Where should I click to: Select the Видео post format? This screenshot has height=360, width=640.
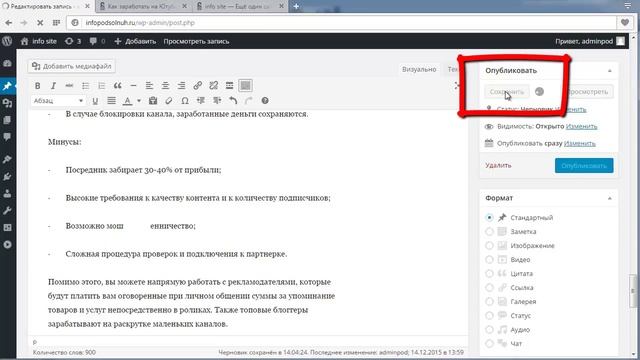[x=489, y=260]
